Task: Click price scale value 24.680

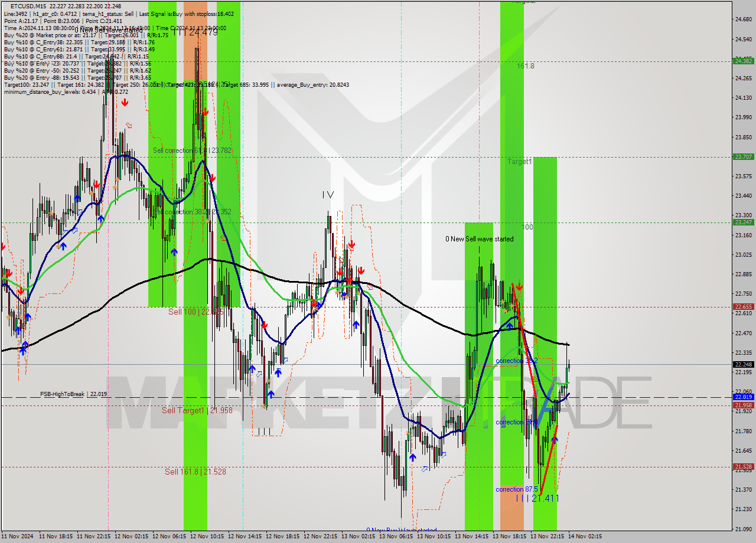Action: click(x=743, y=19)
